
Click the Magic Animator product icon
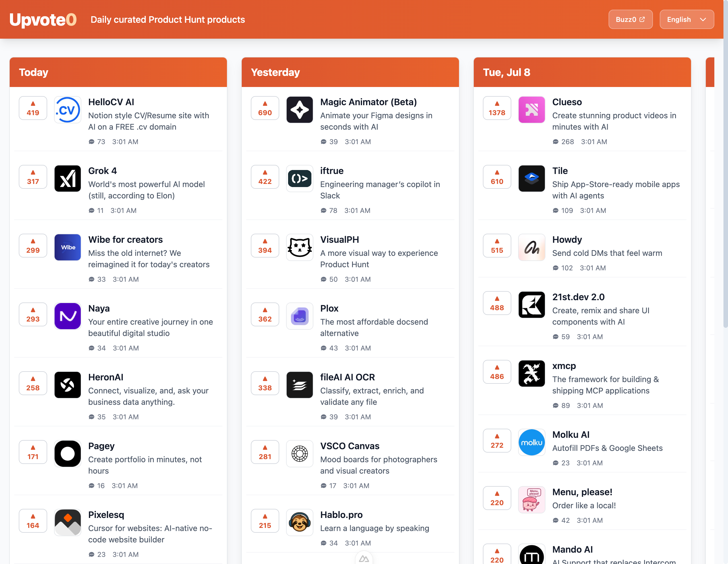299,110
